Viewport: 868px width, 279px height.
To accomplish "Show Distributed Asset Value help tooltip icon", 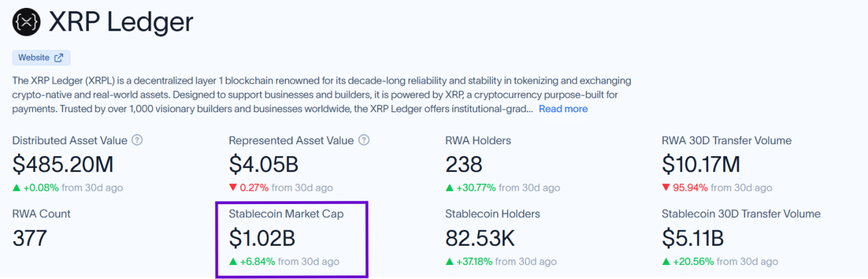I will tap(137, 140).
